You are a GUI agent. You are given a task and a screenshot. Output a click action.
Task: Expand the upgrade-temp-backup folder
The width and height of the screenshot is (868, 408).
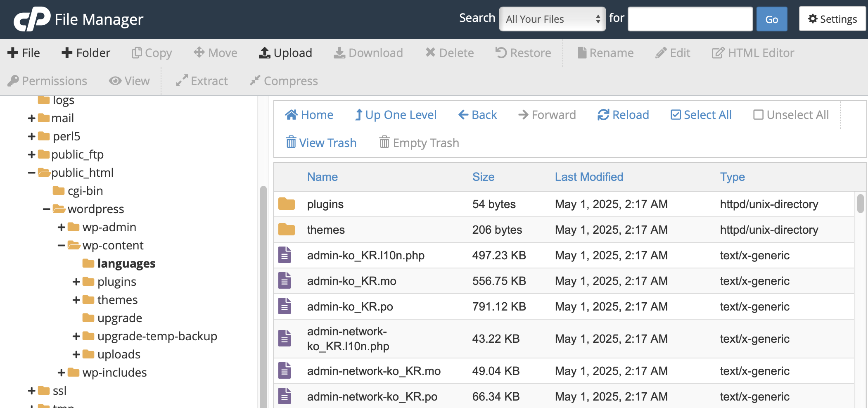point(76,336)
